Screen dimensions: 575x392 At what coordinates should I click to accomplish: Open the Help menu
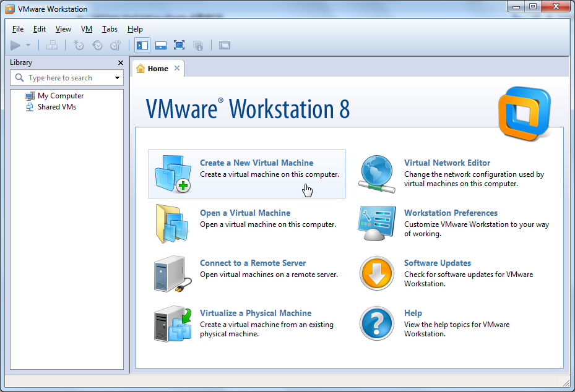click(x=135, y=29)
